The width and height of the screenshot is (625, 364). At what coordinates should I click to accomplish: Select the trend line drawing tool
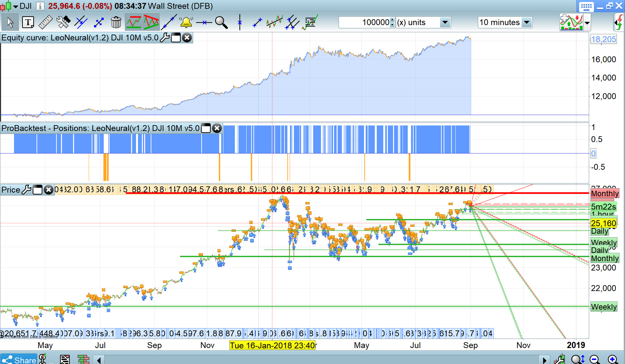pyautogui.click(x=169, y=22)
